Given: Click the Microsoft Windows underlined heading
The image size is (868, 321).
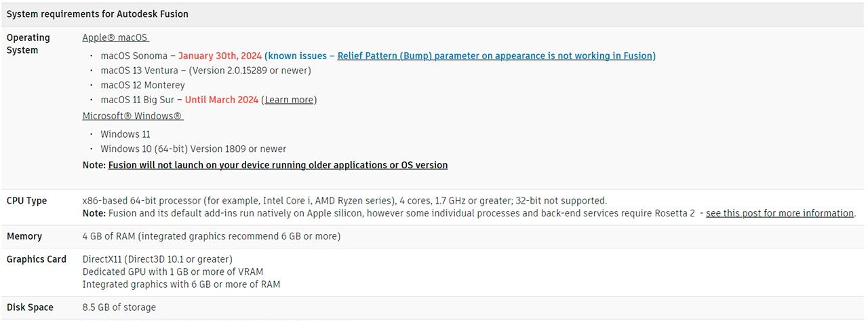Looking at the screenshot, I should pyautogui.click(x=133, y=116).
